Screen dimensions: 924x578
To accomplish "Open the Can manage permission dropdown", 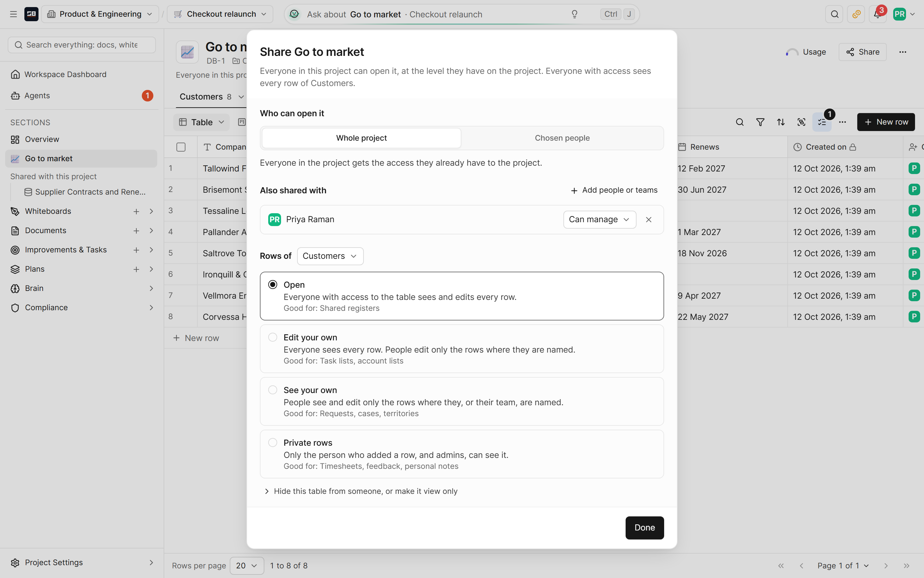I will [x=599, y=219].
